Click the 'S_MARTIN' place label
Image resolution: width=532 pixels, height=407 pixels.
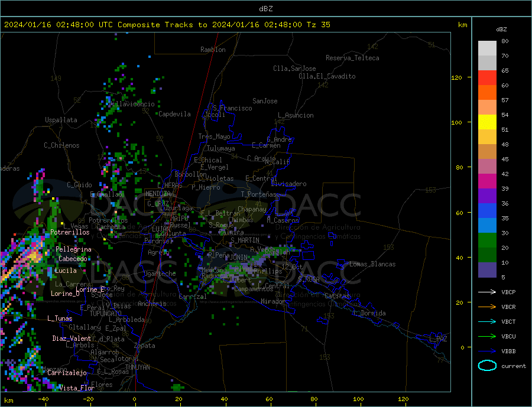coord(245,240)
